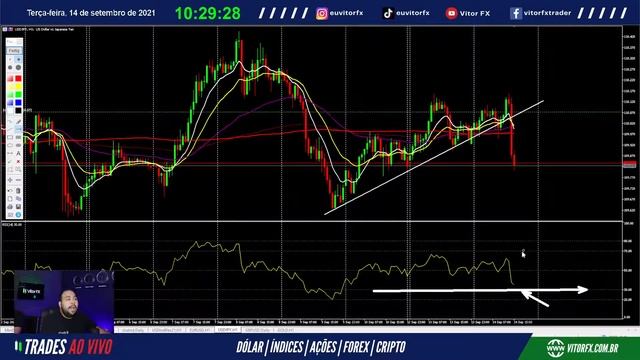Click the undo arrow icon

click(x=10, y=191)
